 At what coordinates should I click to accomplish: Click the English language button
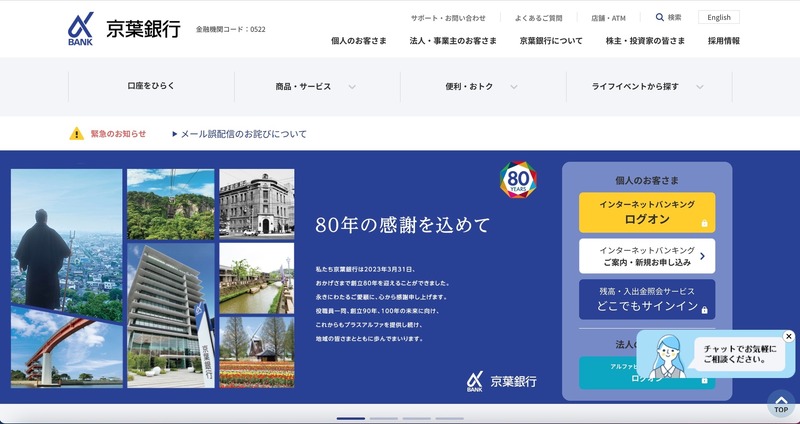(719, 17)
